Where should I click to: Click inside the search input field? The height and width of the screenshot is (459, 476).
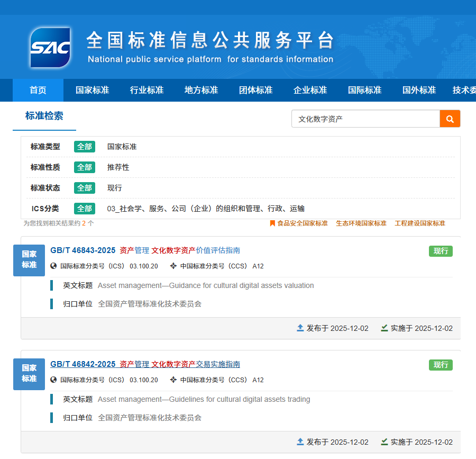pos(365,119)
